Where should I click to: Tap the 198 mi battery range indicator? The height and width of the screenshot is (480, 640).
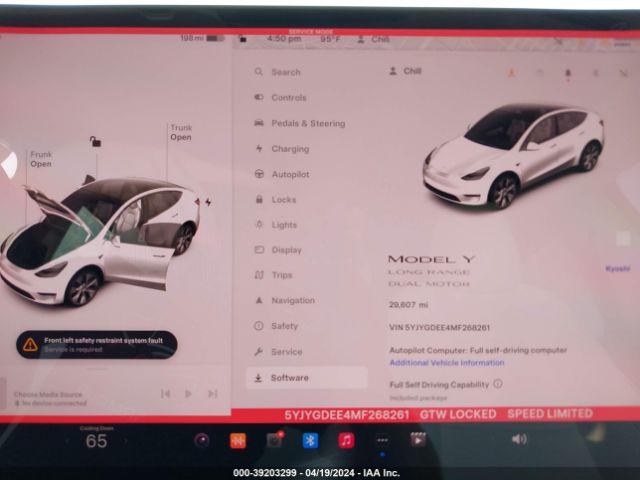202,38
